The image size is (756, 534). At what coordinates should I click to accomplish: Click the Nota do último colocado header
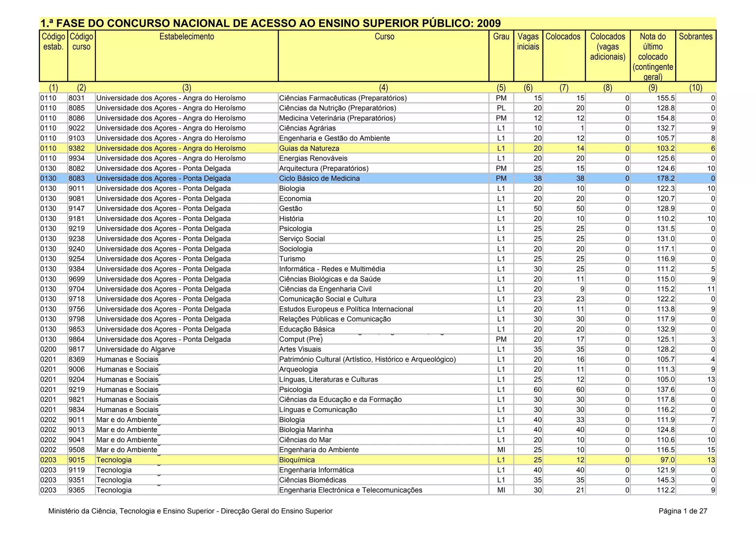(653, 56)
